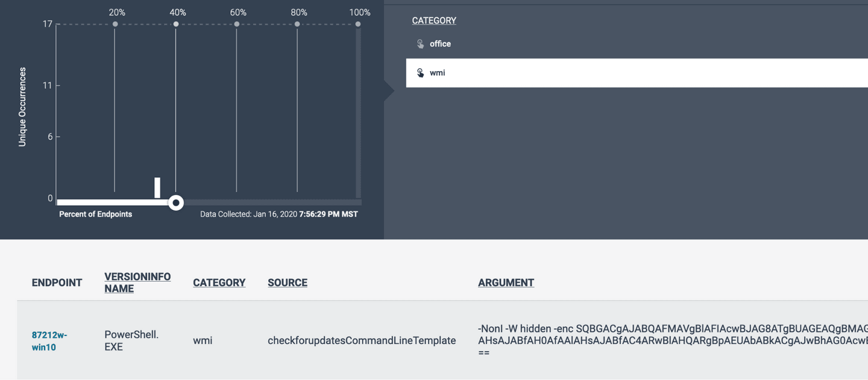This screenshot has width=868, height=380.
Task: Sort table by VERSIONINFO NAME column
Action: 137,282
